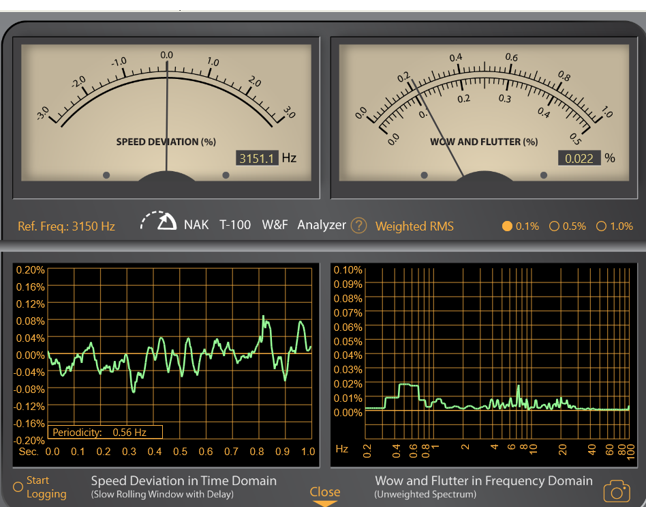Select the 1.0% range radio button
Screen dimensions: 656x510
[601, 226]
